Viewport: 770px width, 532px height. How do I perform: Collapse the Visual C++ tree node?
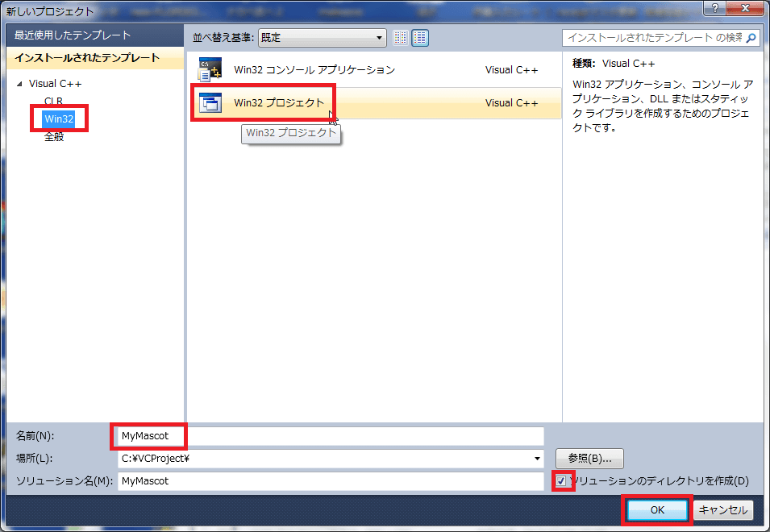coord(19,84)
